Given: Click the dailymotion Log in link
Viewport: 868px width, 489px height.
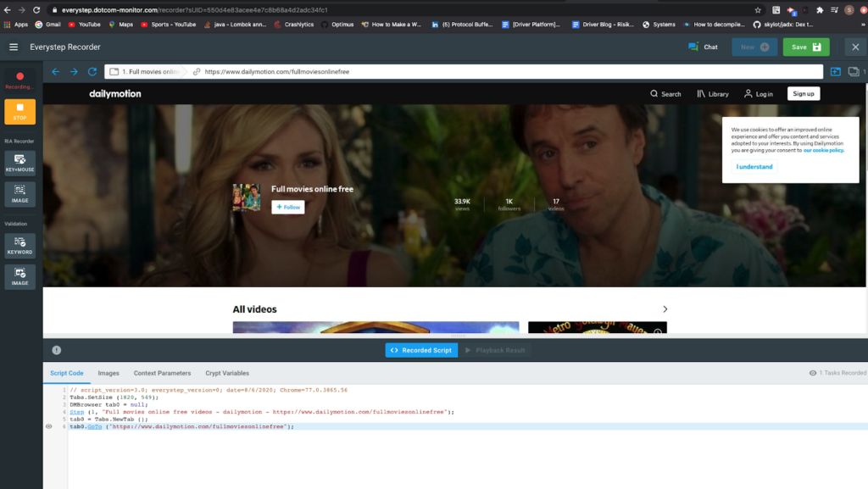Looking at the screenshot, I should click(x=759, y=94).
